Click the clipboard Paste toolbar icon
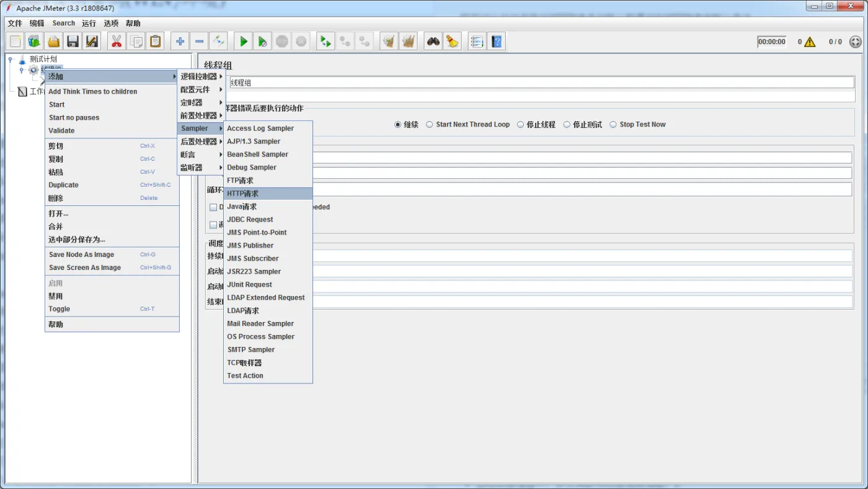 click(x=155, y=42)
